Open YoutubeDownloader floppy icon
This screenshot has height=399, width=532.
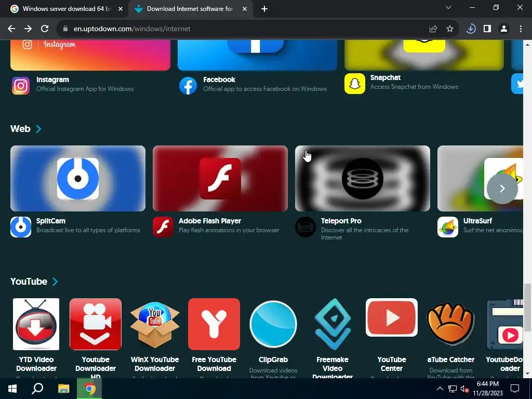(505, 324)
